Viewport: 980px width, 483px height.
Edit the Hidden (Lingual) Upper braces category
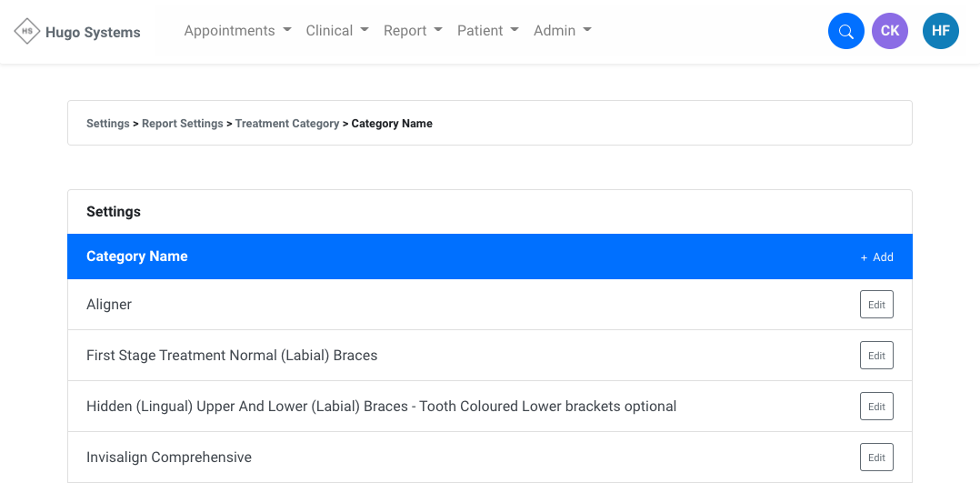876,406
